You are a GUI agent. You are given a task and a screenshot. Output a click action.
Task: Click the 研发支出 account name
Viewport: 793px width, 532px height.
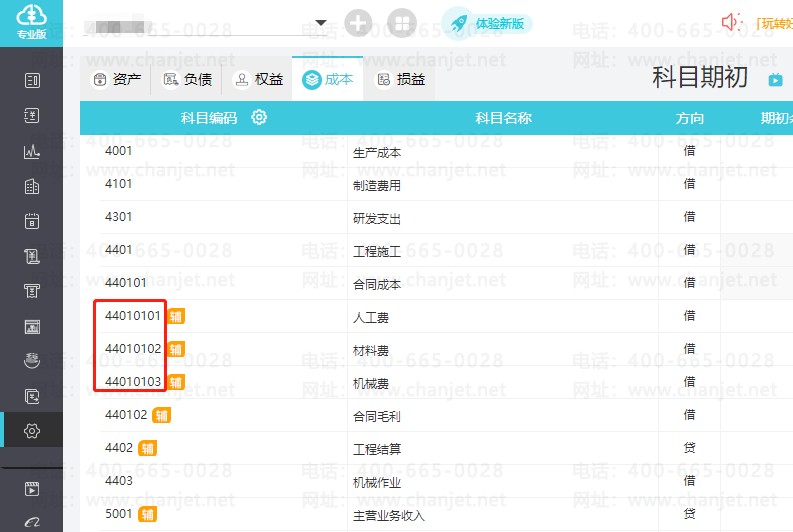click(x=377, y=218)
